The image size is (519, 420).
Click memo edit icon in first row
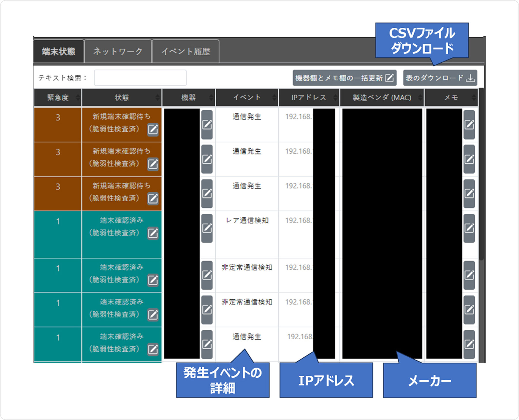[469, 125]
